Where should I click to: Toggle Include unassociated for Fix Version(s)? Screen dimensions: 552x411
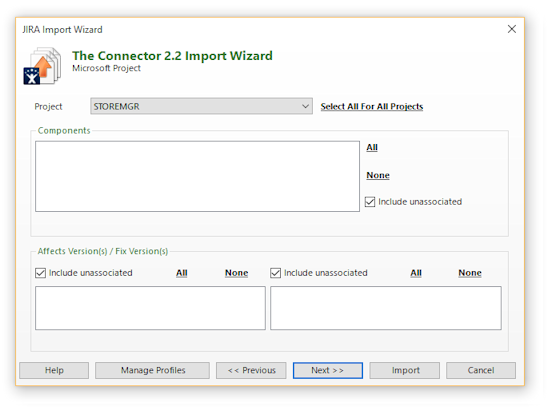(x=275, y=273)
